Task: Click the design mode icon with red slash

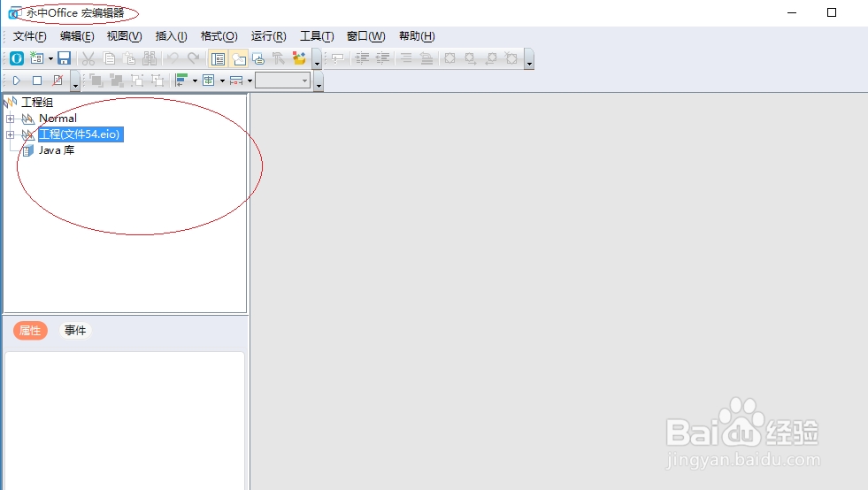Action: pos(58,80)
